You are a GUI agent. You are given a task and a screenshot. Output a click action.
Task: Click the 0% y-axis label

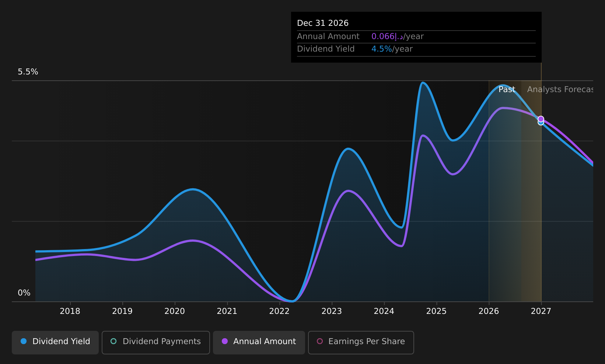(24, 293)
